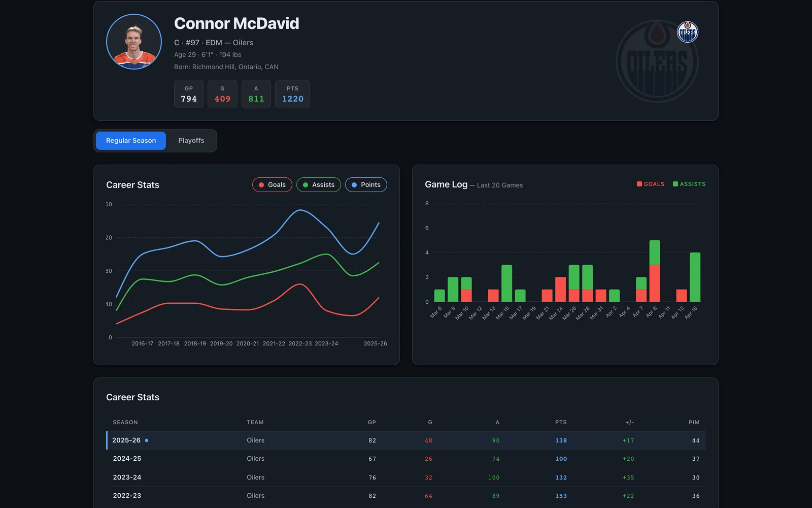The image size is (812, 508).
Task: Select the 2024-25 season row
Action: point(406,459)
